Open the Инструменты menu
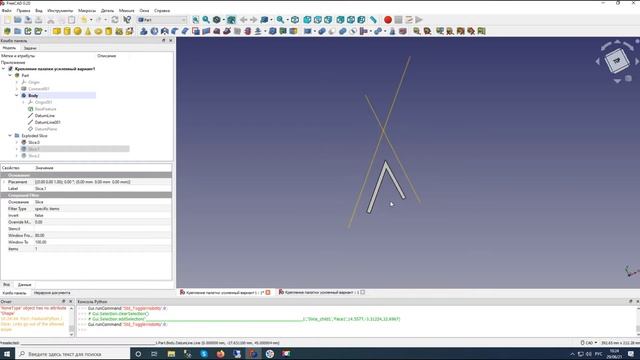 click(60, 11)
